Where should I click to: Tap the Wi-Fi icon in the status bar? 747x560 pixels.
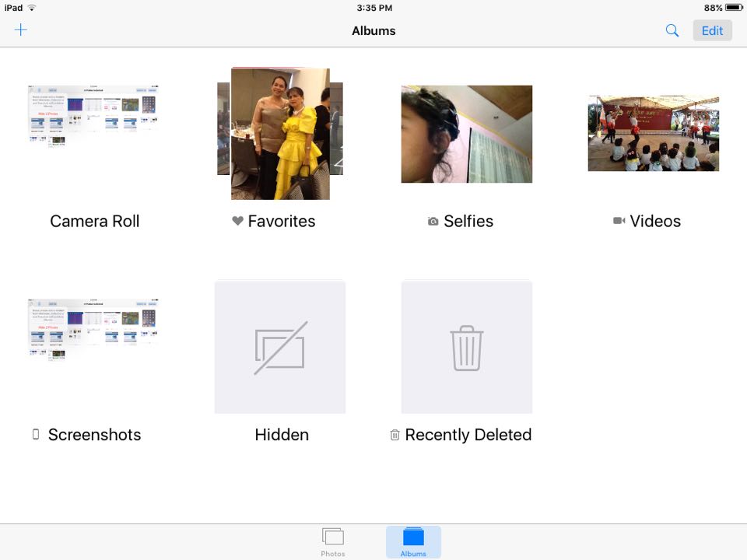pos(33,8)
